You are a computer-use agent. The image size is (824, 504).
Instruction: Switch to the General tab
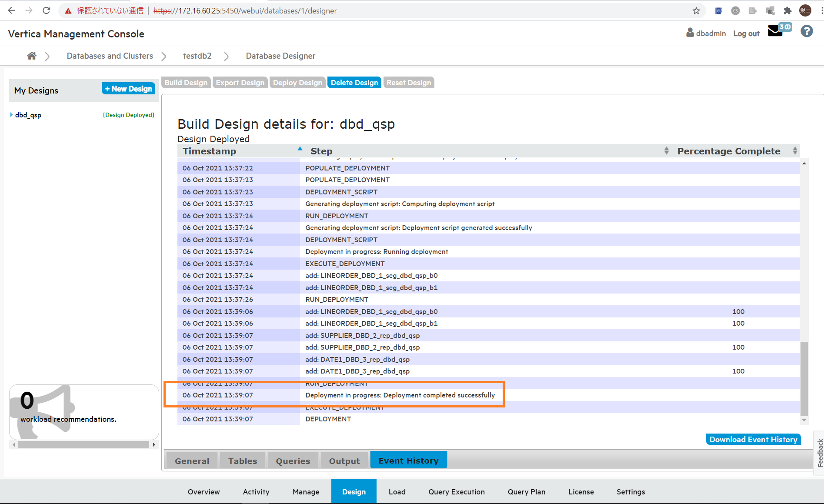point(192,461)
